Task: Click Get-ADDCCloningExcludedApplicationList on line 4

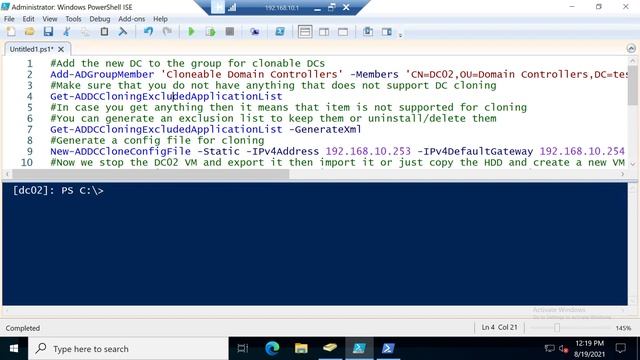Action: coord(166,96)
